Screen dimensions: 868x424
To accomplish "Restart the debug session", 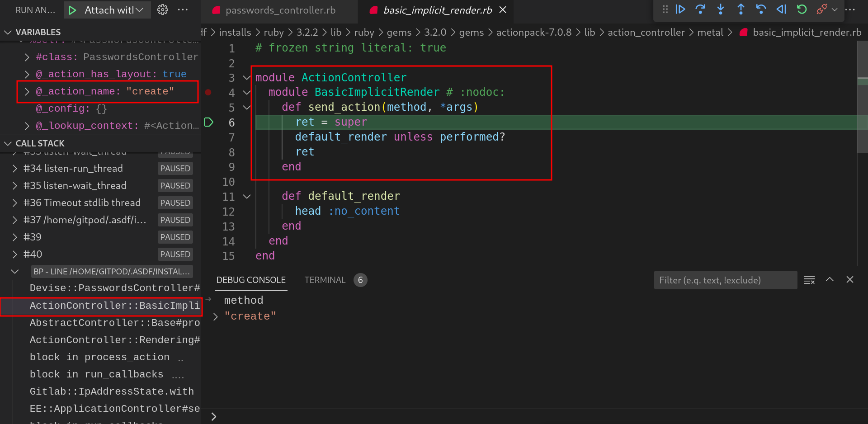I will pyautogui.click(x=802, y=9).
